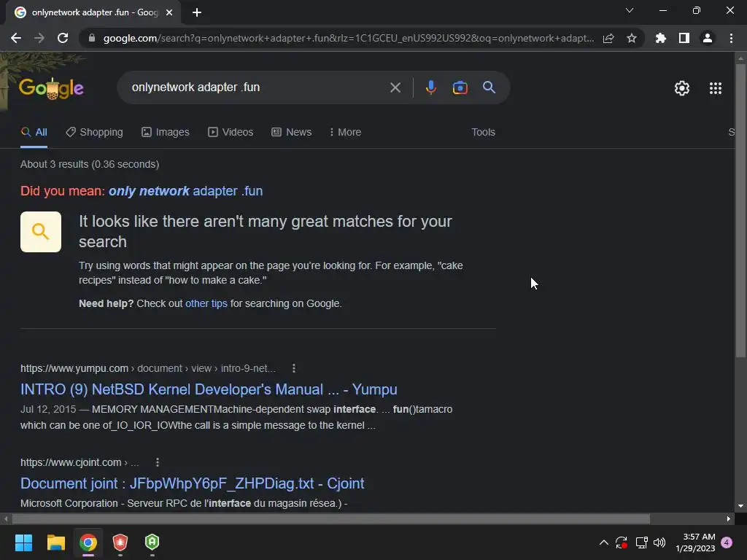
Task: Open Chrome profile avatar
Action: pyautogui.click(x=708, y=38)
